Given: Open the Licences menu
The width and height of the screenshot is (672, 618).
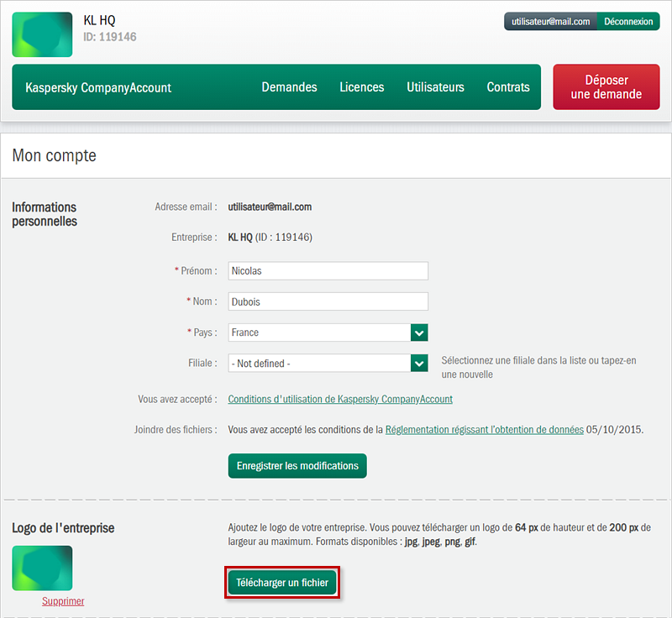Looking at the screenshot, I should coord(362,87).
